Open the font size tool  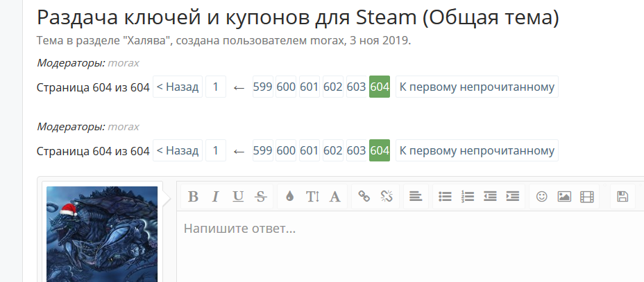(312, 197)
